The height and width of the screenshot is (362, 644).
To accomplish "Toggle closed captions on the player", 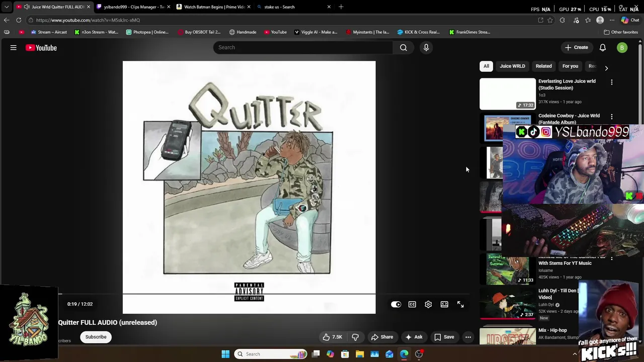I will coord(412,304).
